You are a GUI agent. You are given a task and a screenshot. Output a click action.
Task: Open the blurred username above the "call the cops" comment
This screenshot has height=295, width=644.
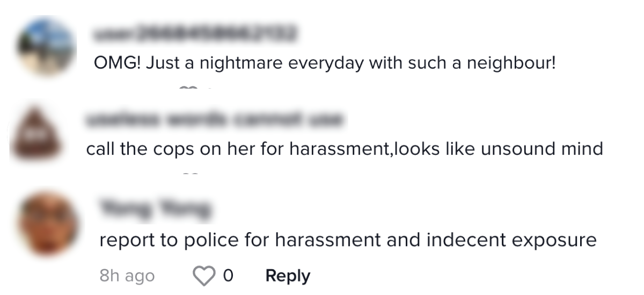[x=214, y=120]
